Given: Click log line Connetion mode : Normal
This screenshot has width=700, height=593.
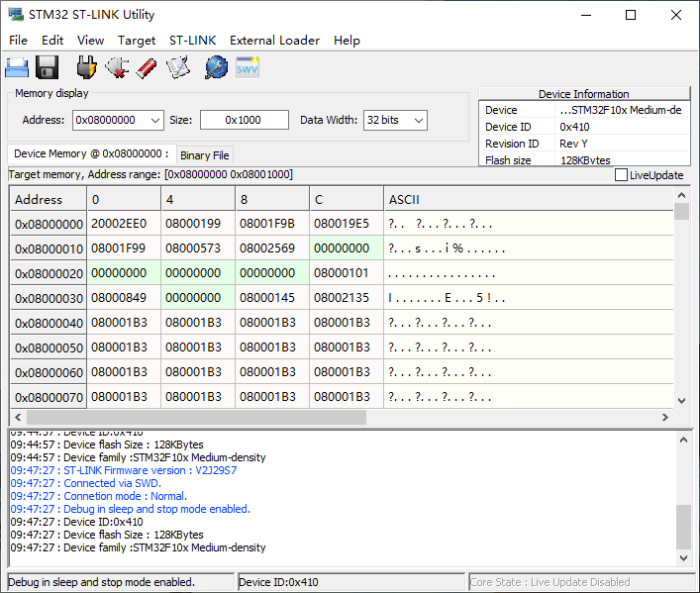Looking at the screenshot, I should pos(99,496).
